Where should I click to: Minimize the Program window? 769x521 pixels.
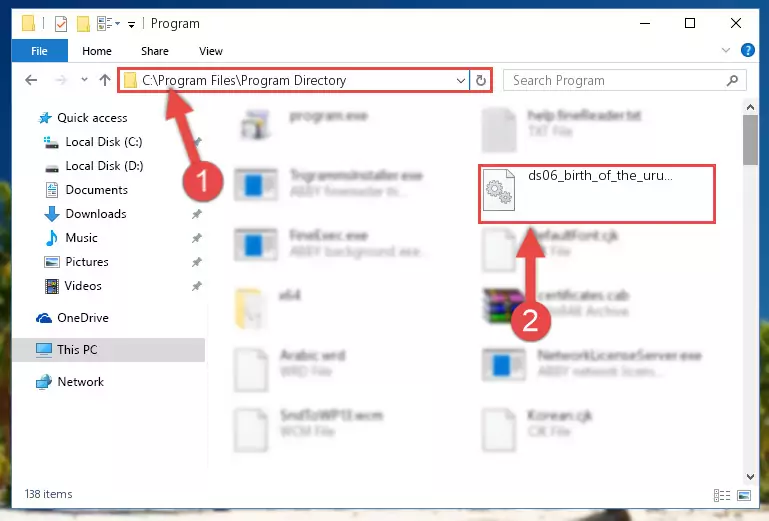coord(645,23)
